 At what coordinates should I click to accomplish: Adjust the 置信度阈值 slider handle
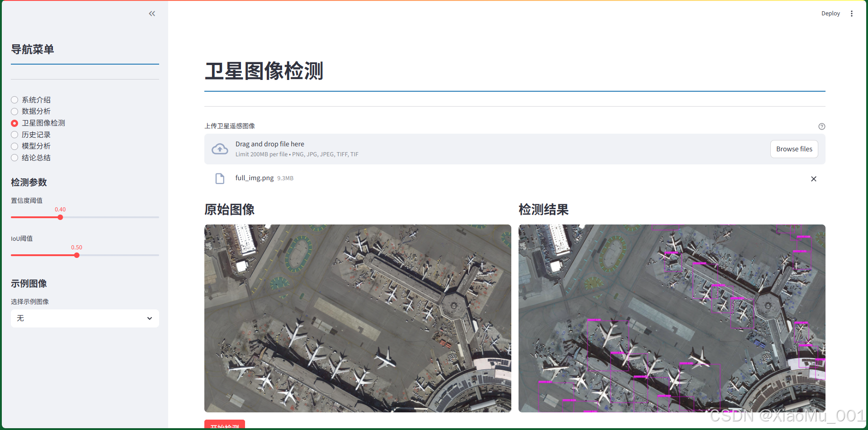[x=60, y=217]
